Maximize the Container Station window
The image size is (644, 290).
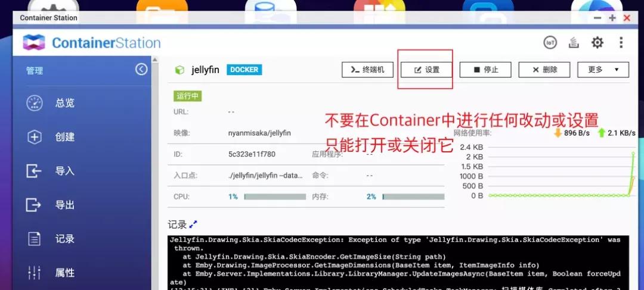click(x=612, y=18)
